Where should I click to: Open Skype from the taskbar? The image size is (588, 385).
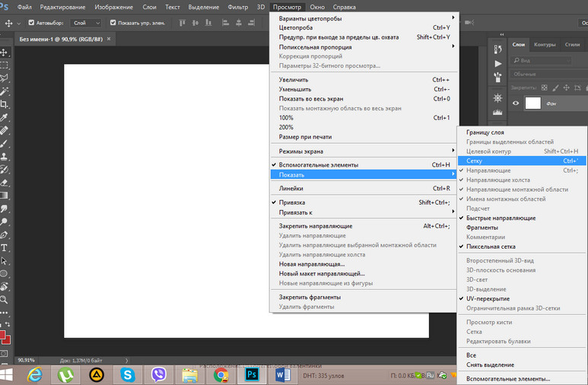click(128, 374)
